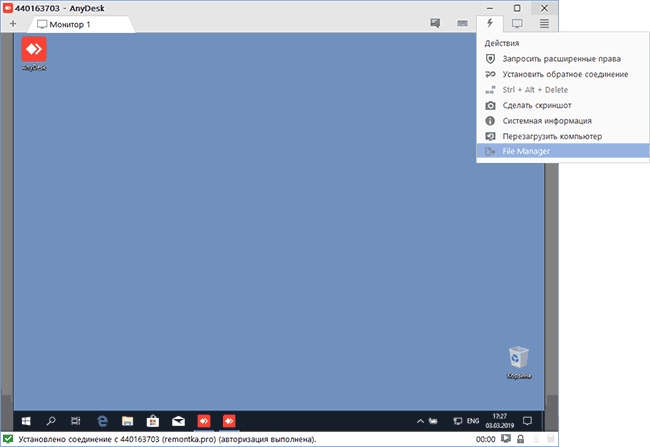Open the chat icon in AnyDesk toolbar
The image size is (650, 447).
(x=436, y=22)
